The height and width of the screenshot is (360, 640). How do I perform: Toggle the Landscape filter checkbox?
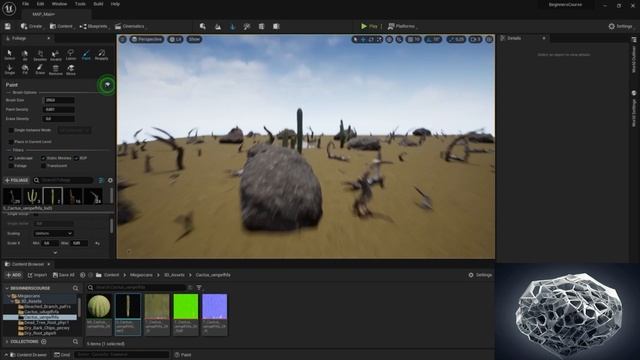click(11, 158)
